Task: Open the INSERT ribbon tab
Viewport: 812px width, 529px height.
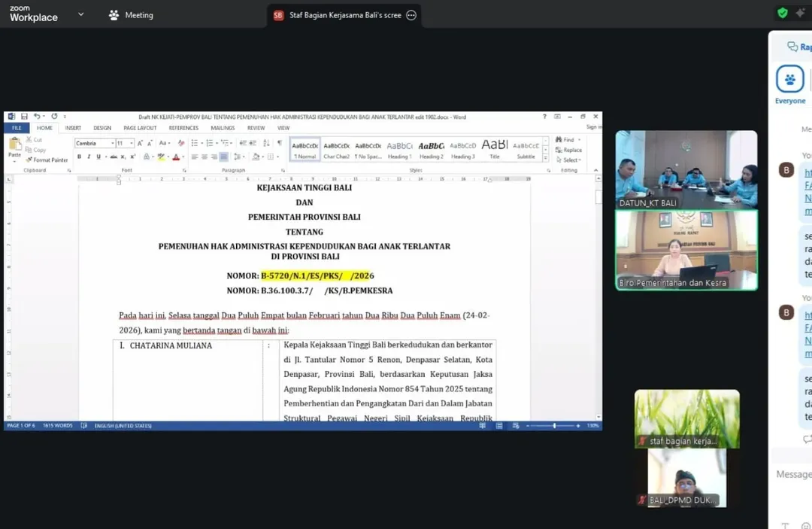Action: (73, 128)
